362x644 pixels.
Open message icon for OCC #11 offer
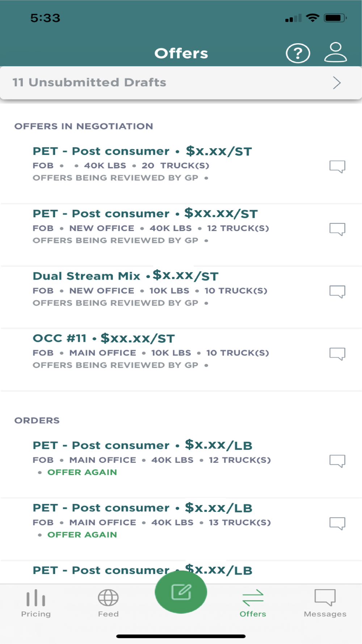click(337, 354)
